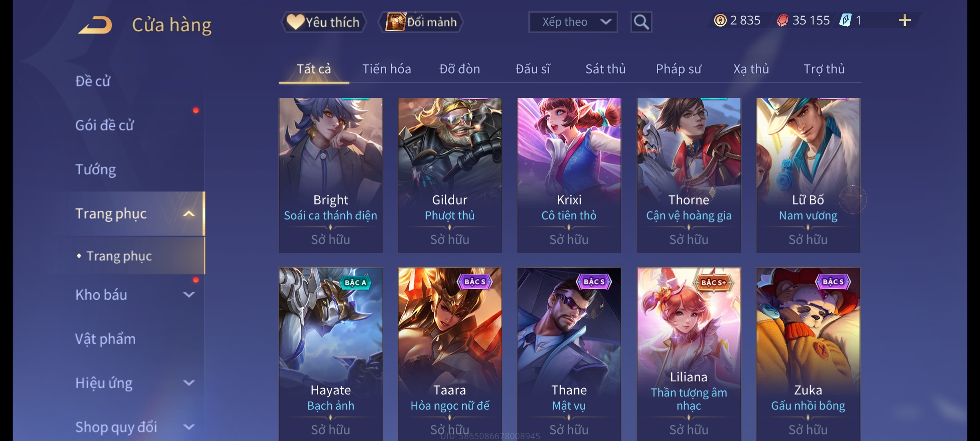Go back using the golden arrow icon

96,25
